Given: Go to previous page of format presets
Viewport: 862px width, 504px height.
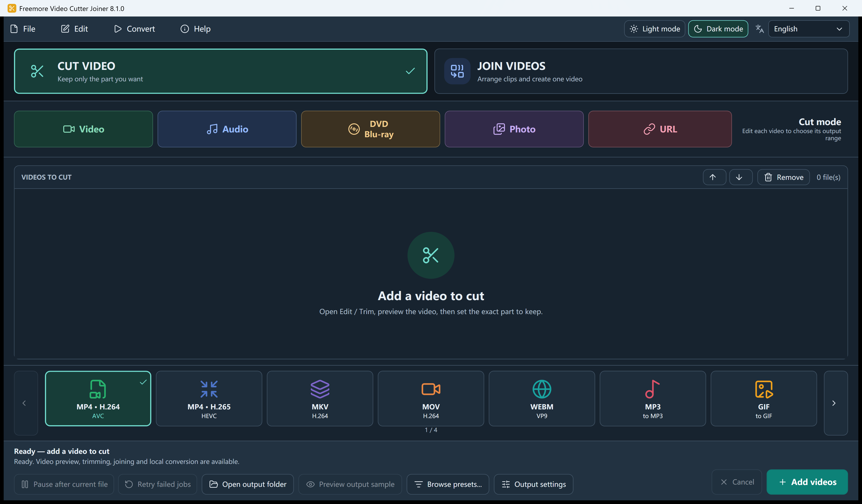Looking at the screenshot, I should (26, 403).
